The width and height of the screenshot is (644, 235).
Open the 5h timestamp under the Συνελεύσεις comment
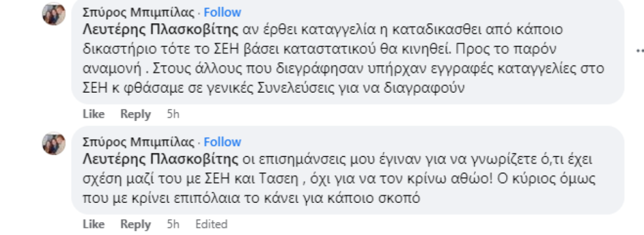coord(173,114)
